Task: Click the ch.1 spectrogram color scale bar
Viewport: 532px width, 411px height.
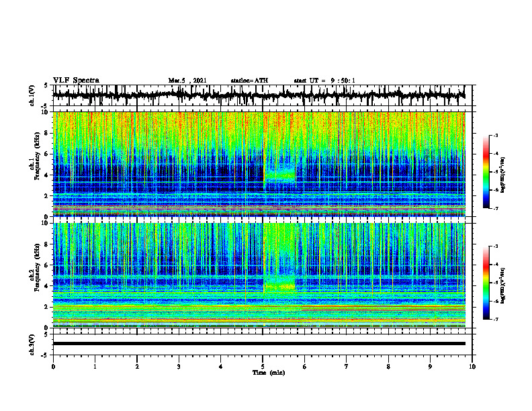Action: tap(486, 172)
